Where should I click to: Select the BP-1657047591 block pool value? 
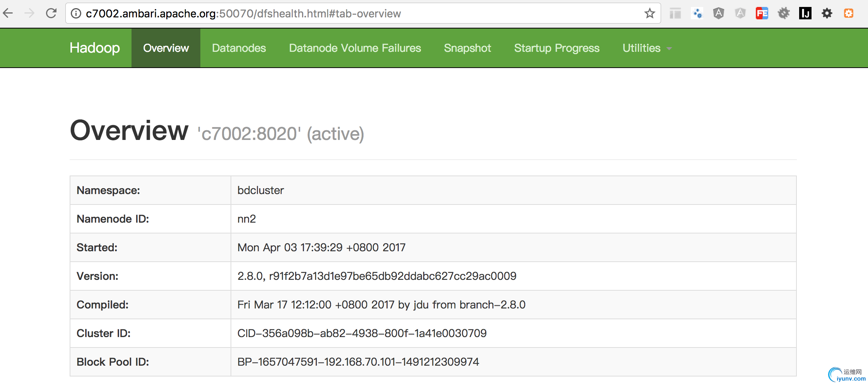[358, 362]
